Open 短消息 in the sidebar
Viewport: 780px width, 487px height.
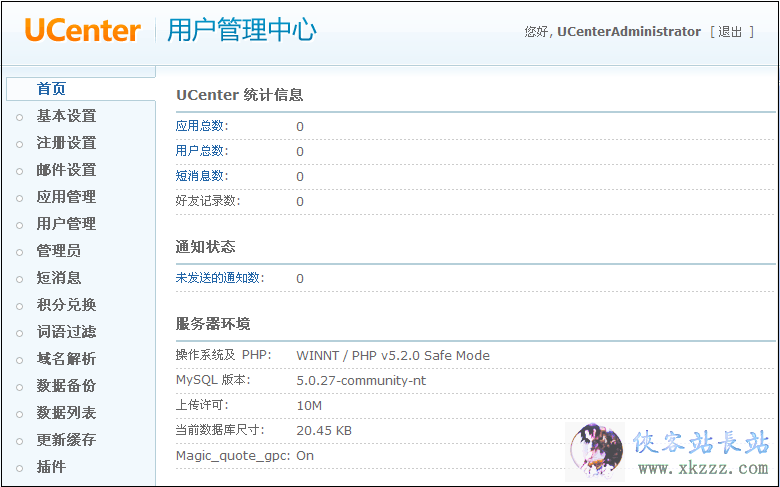[59, 278]
